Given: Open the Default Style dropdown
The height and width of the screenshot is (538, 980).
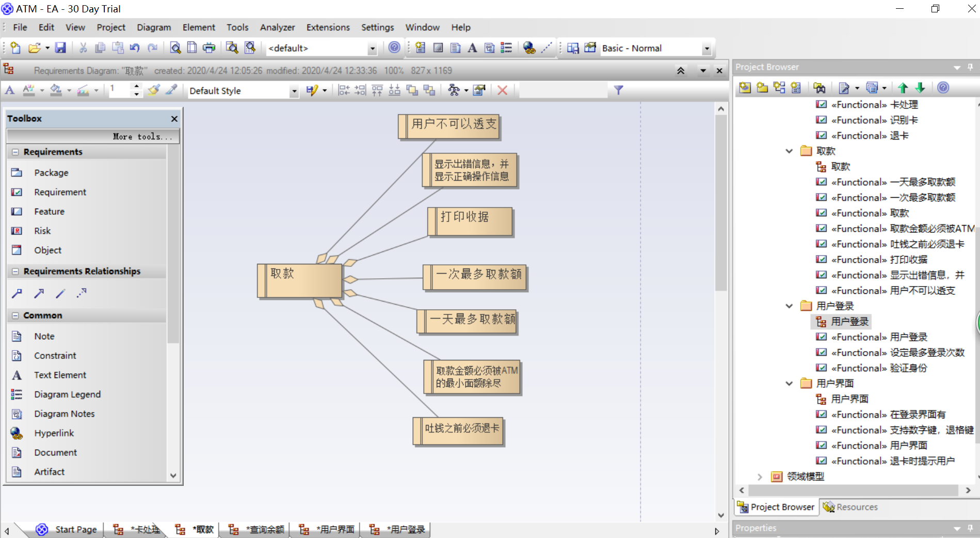Looking at the screenshot, I should click(x=294, y=91).
